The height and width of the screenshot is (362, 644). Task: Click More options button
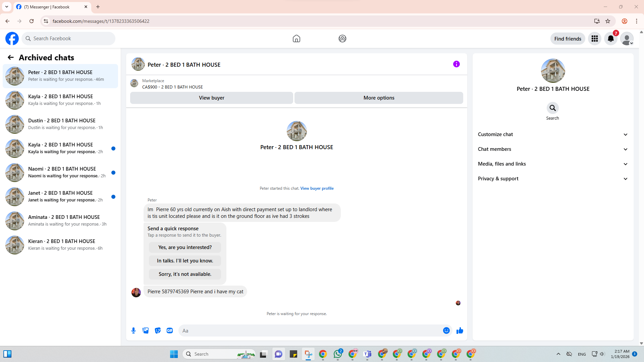pyautogui.click(x=379, y=98)
